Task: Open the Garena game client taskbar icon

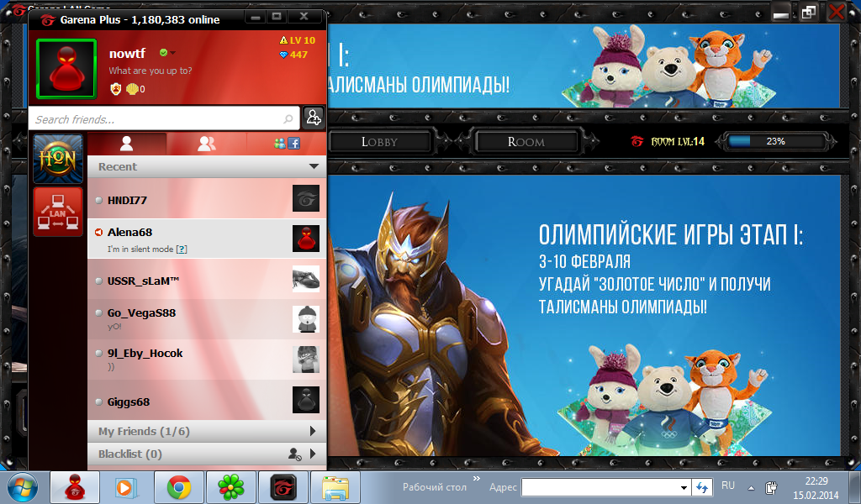Action: (283, 487)
